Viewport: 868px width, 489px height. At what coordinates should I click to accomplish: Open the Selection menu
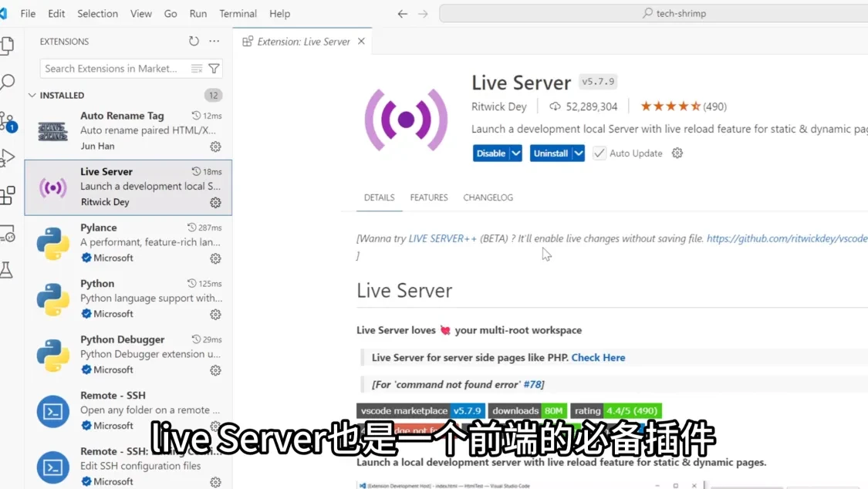[97, 13]
